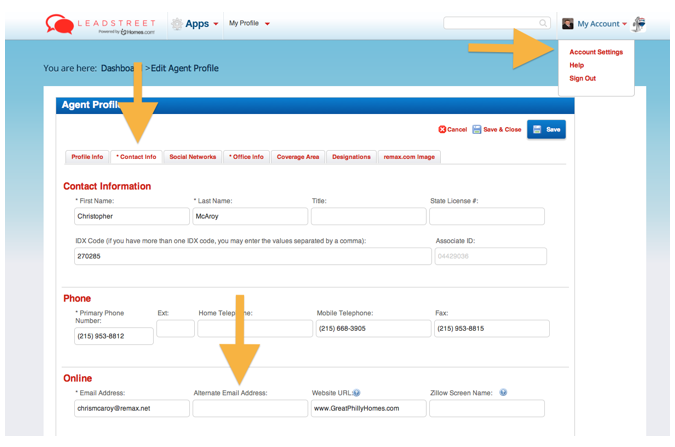Image resolution: width=675 pixels, height=447 pixels.
Task: Switch to the Social Networks tab
Action: click(x=192, y=157)
